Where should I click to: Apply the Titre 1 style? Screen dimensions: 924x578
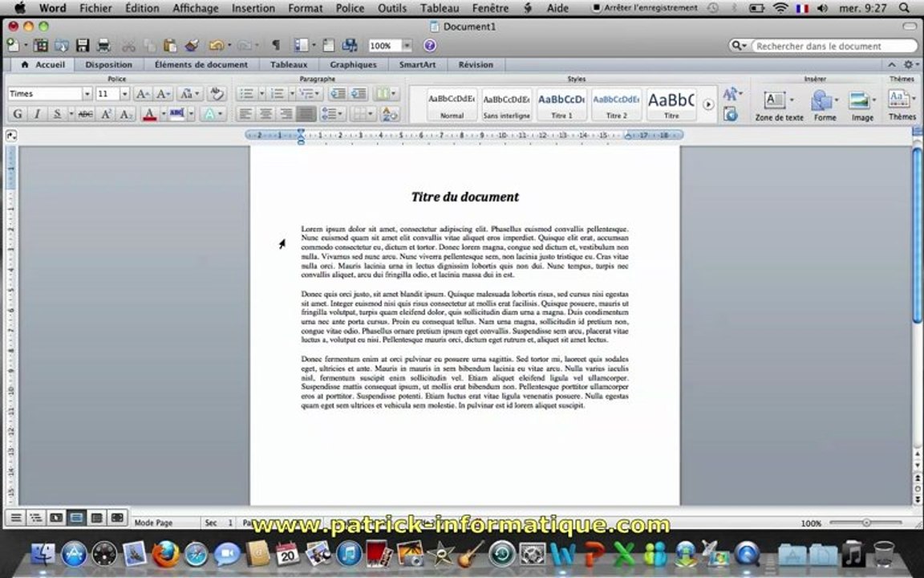tap(561, 105)
